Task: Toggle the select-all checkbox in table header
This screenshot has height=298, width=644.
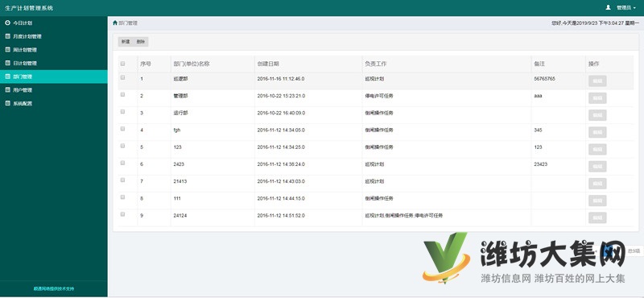Action: (122, 64)
